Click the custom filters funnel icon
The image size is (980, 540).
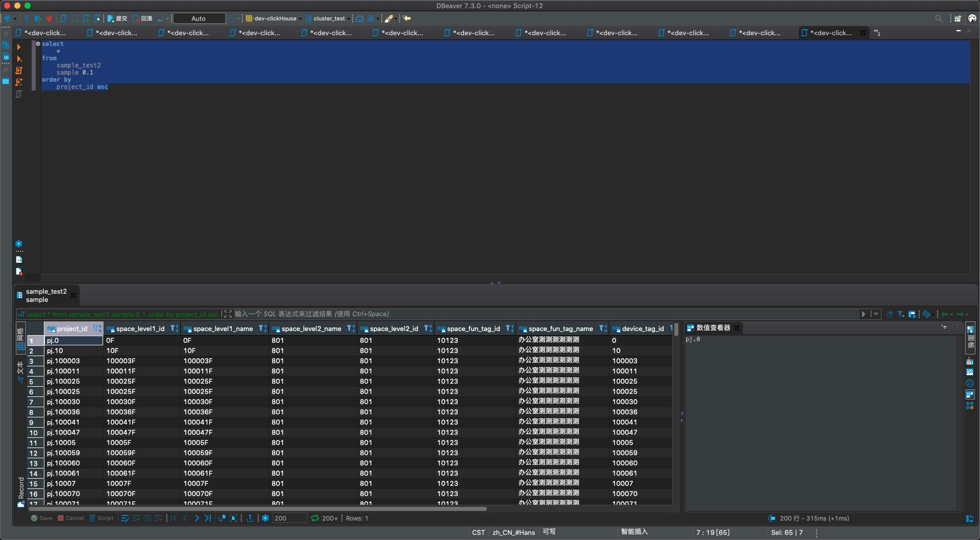point(901,314)
